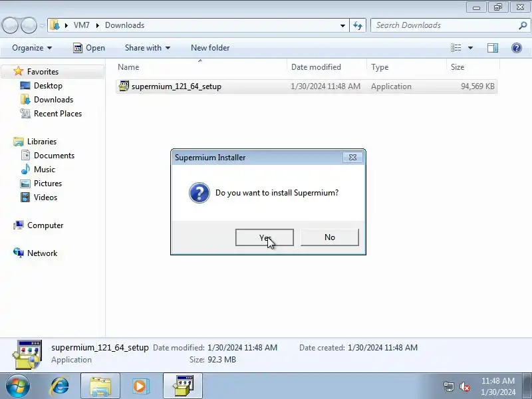The height and width of the screenshot is (399, 532).
Task: Click the Open toolbar button
Action: pyautogui.click(x=89, y=48)
